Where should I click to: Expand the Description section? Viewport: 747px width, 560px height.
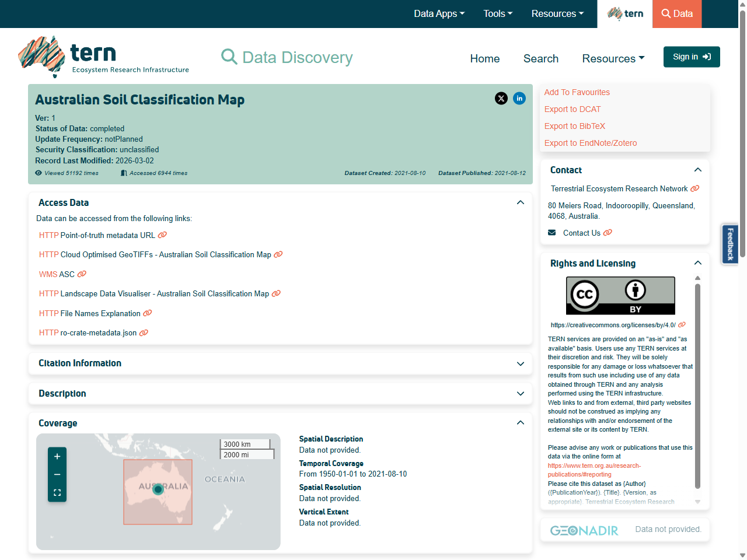point(520,394)
